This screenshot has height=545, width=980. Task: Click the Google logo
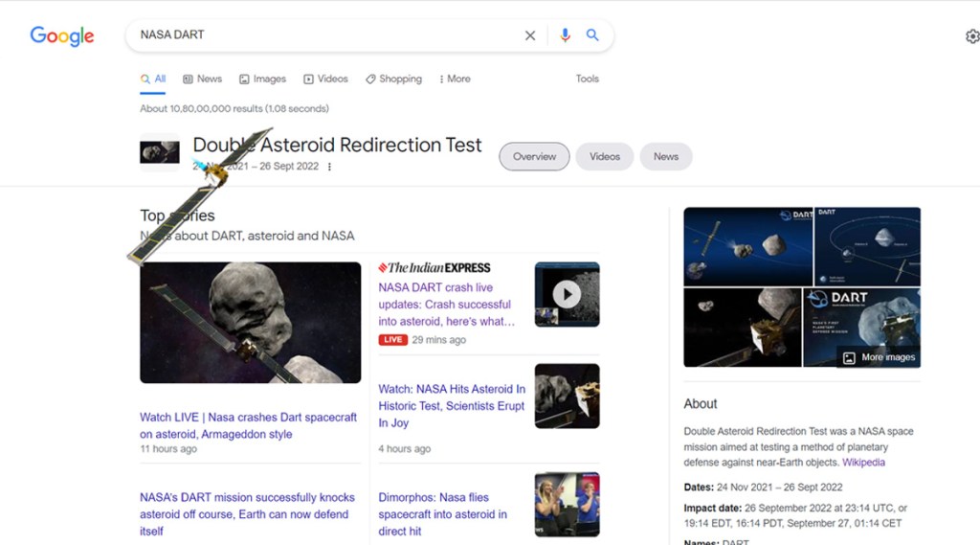point(62,36)
